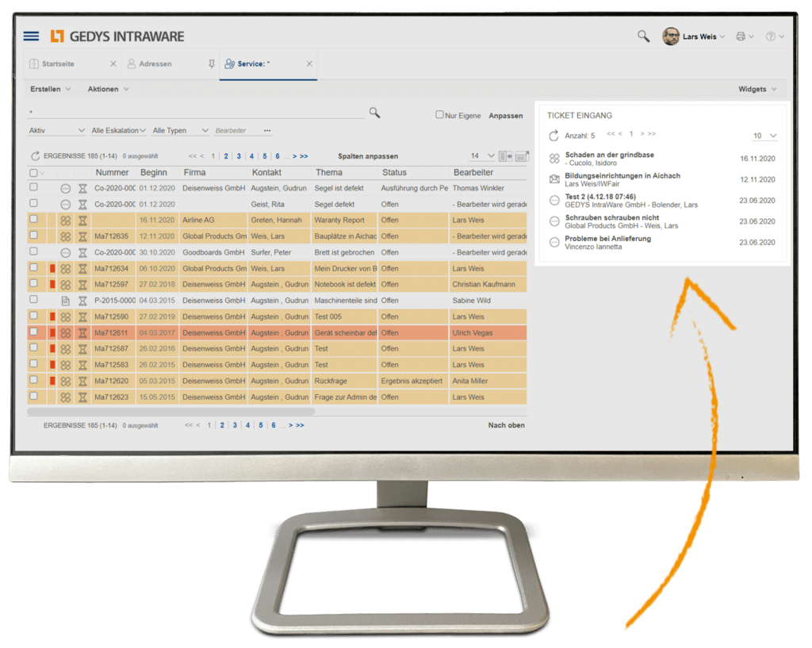Click circle icon in Goodboards GmbH row
This screenshot has height=648, width=812.
65,253
